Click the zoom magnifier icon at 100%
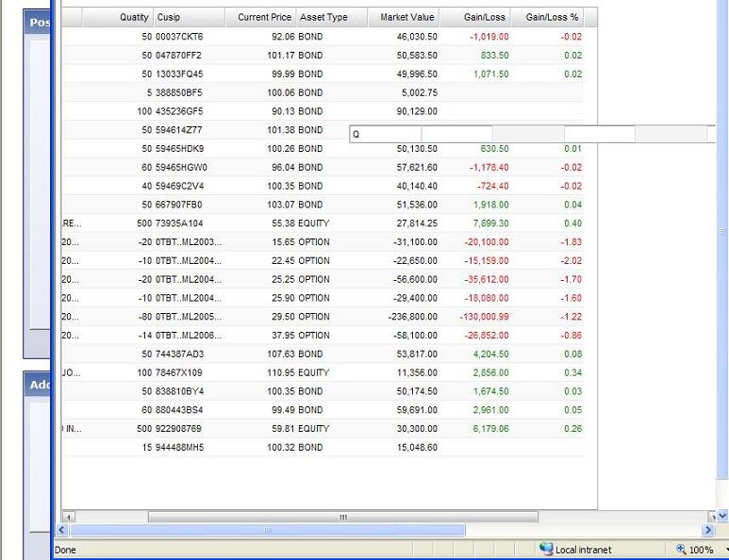This screenshot has width=729, height=560. [x=682, y=550]
